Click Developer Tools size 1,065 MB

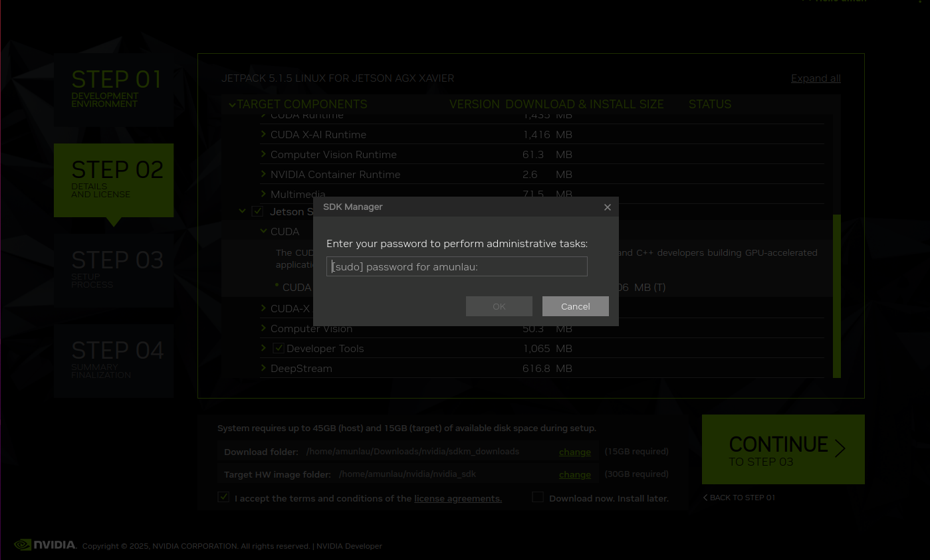click(547, 348)
